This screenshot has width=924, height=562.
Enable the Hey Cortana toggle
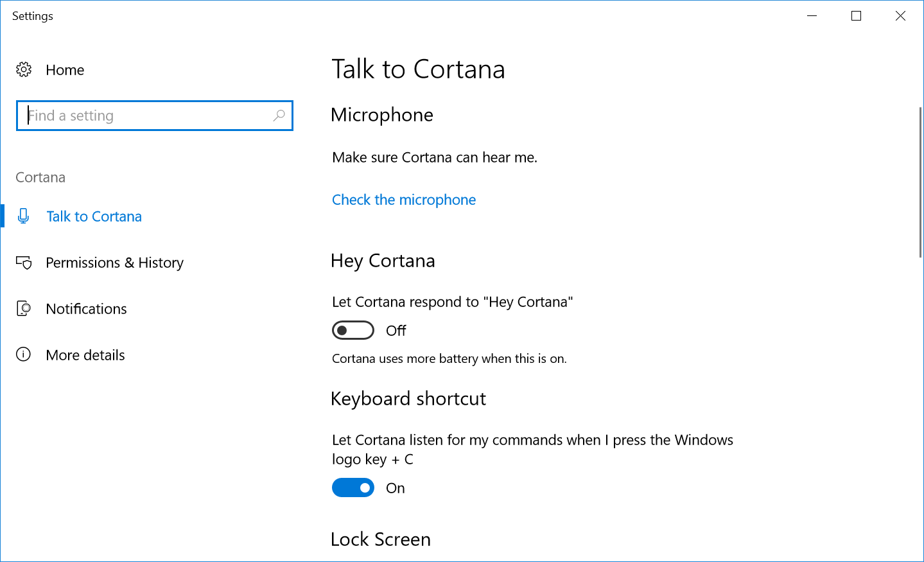coord(353,330)
